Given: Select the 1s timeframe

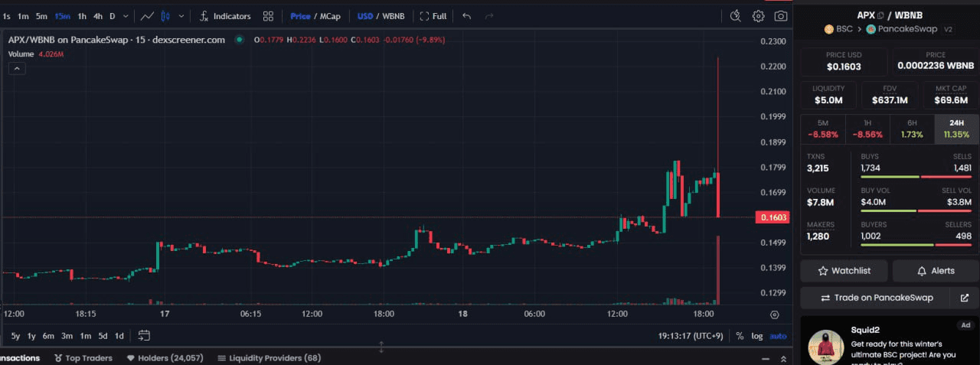Looking at the screenshot, I should pos(6,16).
